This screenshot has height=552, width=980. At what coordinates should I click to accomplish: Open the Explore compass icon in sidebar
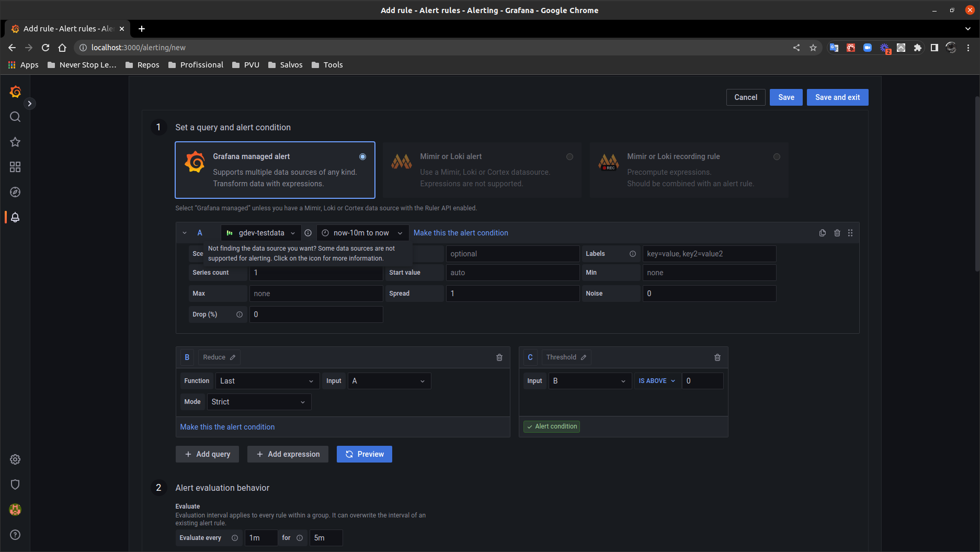tap(15, 192)
